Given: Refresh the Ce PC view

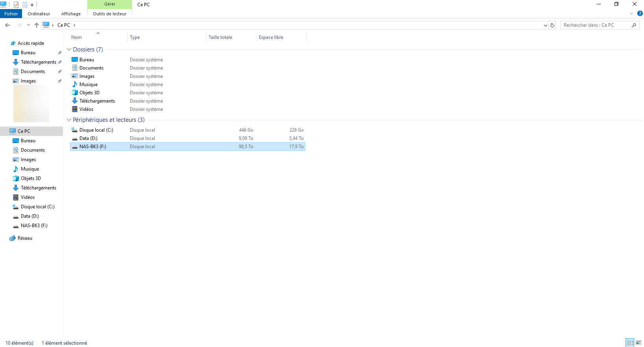Looking at the screenshot, I should tap(552, 25).
